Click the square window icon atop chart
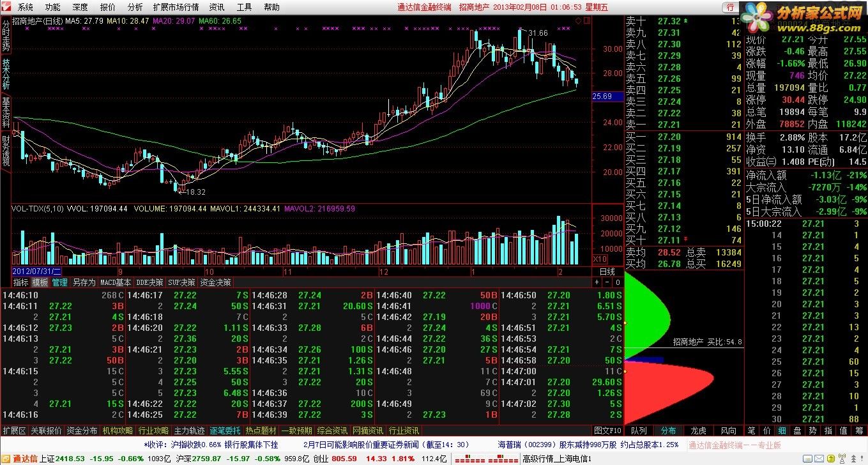Viewport: 868px width, 465px height. pyautogui.click(x=586, y=20)
